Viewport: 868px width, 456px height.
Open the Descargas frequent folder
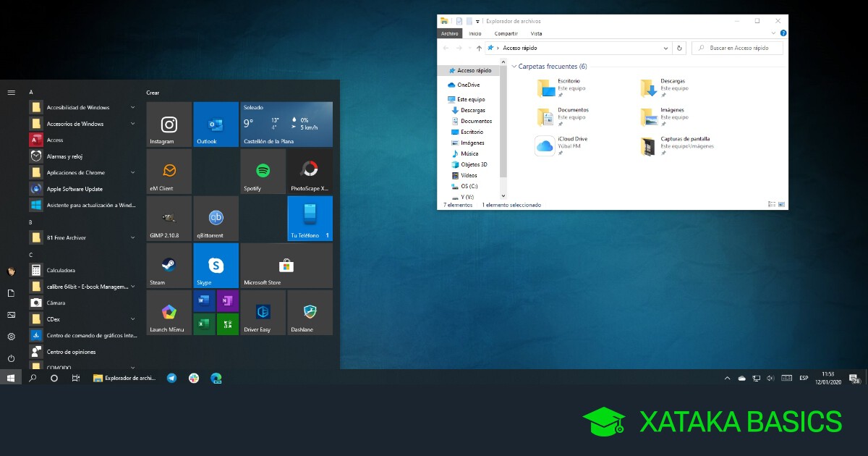662,88
